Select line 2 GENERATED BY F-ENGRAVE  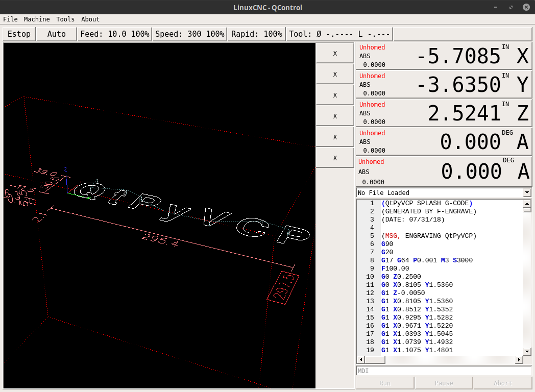[x=429, y=211]
